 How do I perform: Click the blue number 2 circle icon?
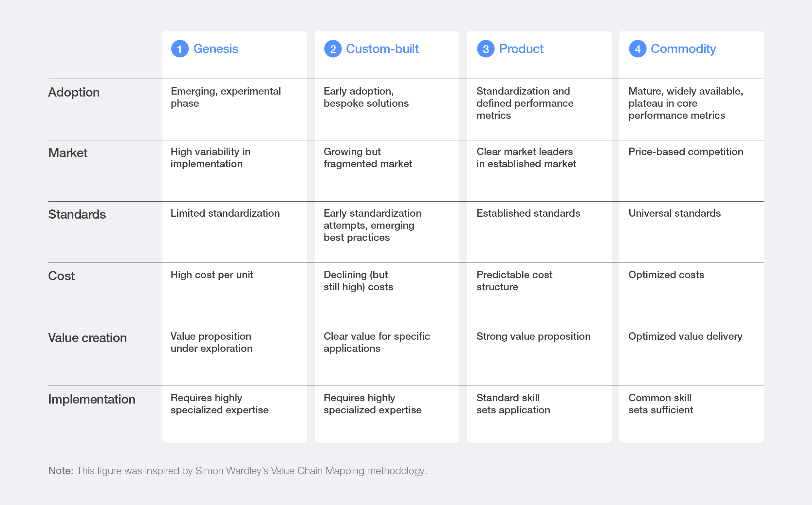332,49
